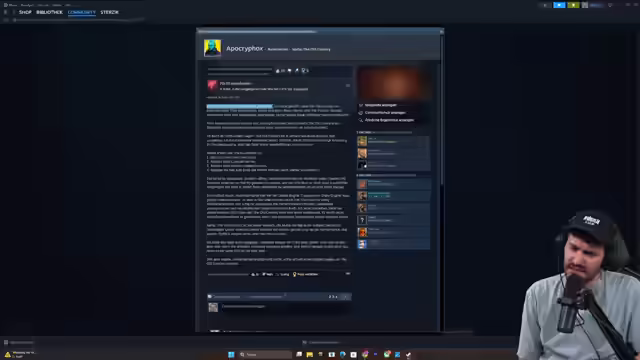The image size is (640, 360).
Task: Click the flag report icon in header
Action: click(x=290, y=71)
